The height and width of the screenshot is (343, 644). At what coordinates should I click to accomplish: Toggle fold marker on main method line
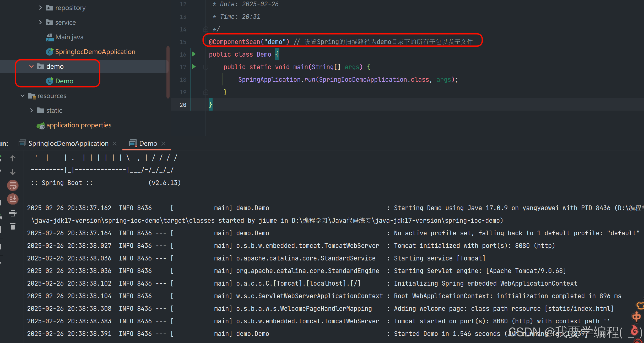tap(206, 67)
